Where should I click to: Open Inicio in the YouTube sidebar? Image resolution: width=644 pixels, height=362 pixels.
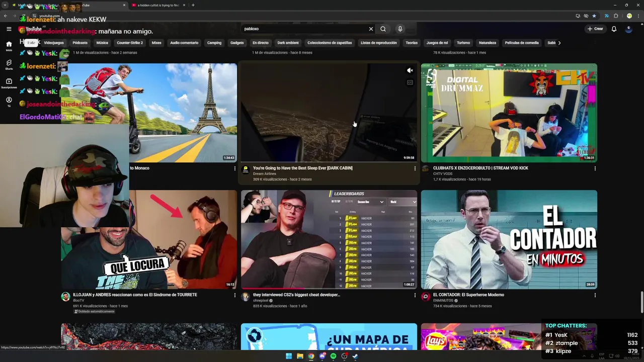[9, 46]
